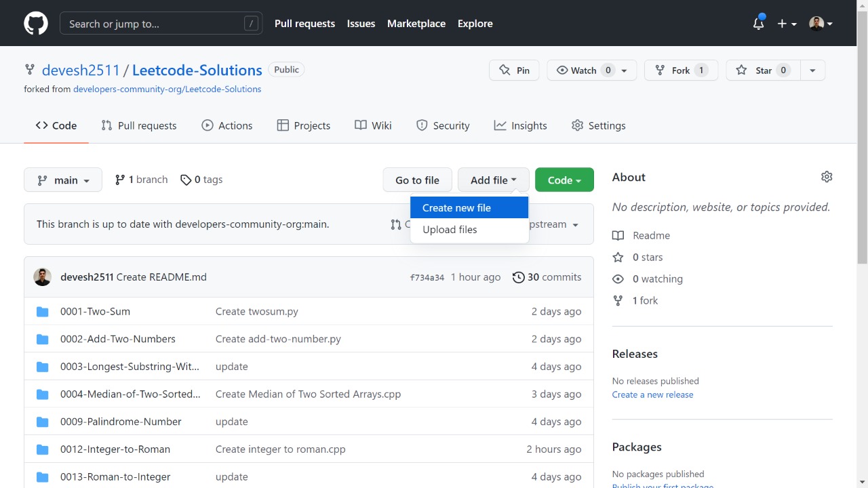This screenshot has height=488, width=868.
Task: Open the Create add-two-number.py commit message
Action: pos(278,339)
